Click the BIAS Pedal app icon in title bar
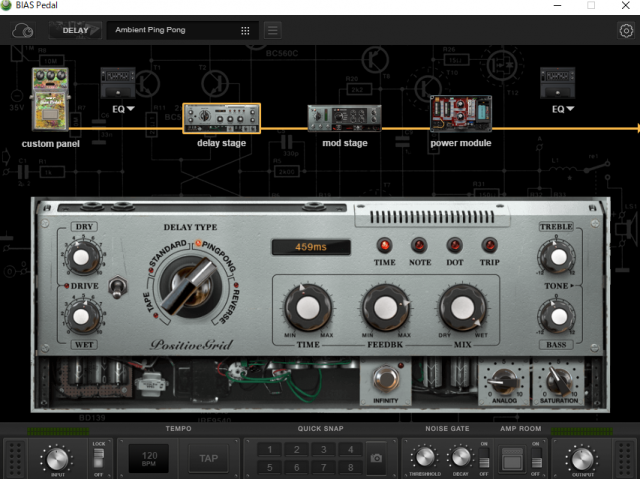The height and width of the screenshot is (479, 640). point(6,5)
